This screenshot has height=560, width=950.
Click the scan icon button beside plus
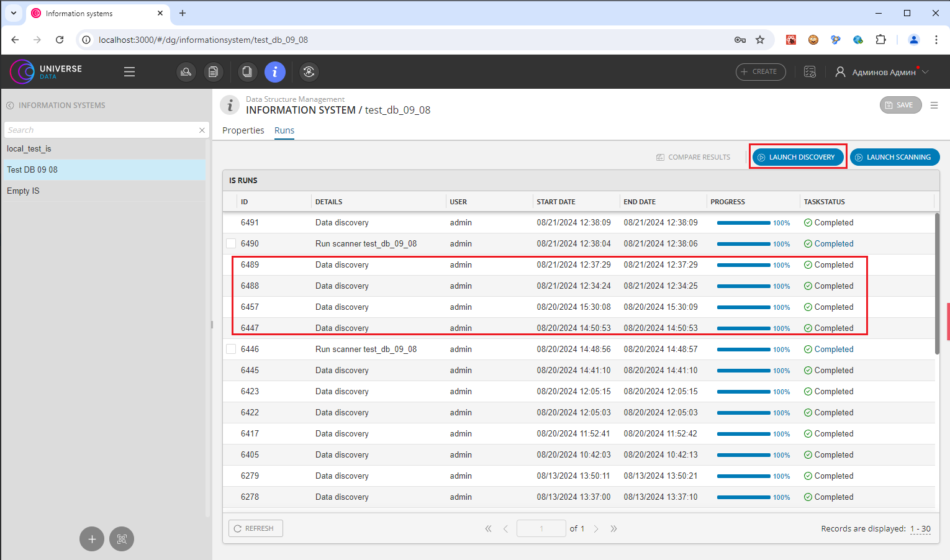122,539
